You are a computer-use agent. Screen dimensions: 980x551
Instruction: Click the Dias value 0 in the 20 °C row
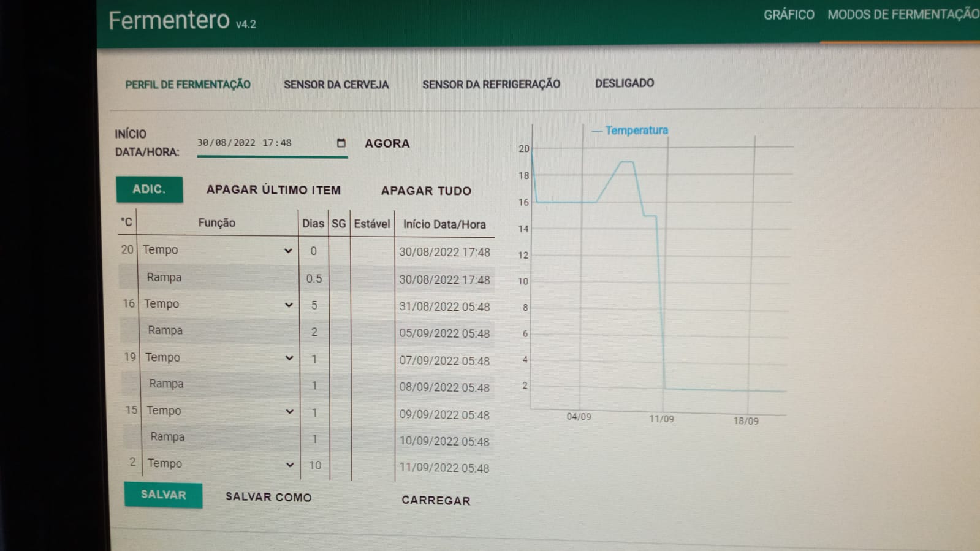tap(314, 251)
